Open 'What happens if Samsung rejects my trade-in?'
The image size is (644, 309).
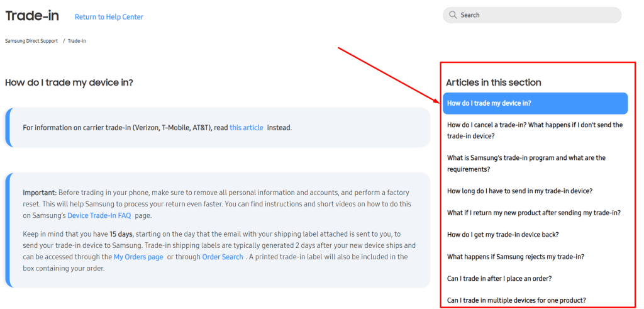click(516, 257)
